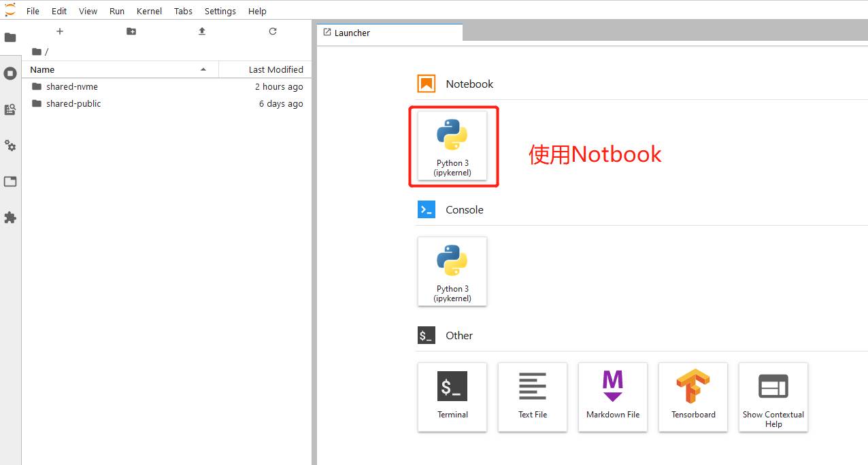
Task: Sort files by Name column
Action: pyautogui.click(x=120, y=69)
